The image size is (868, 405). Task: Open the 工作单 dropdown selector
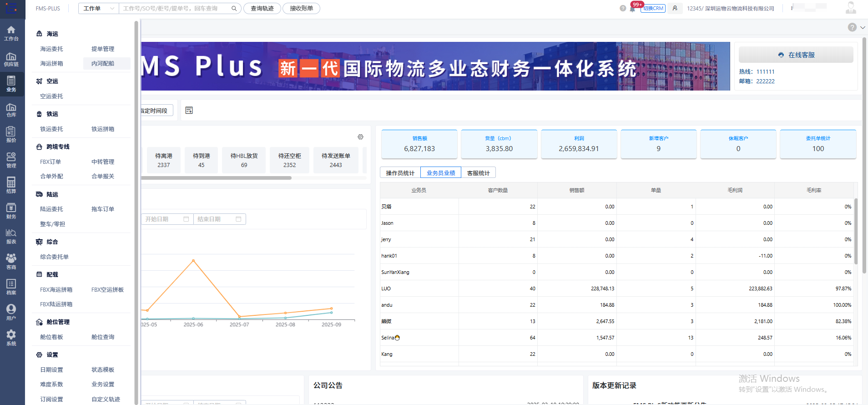click(x=98, y=8)
